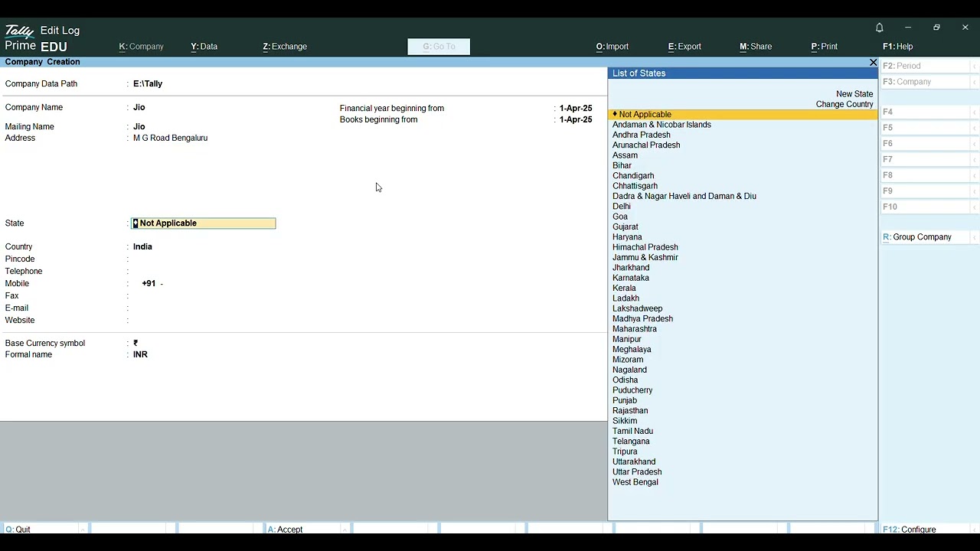Open the Z: Exchange menu

pos(285,47)
